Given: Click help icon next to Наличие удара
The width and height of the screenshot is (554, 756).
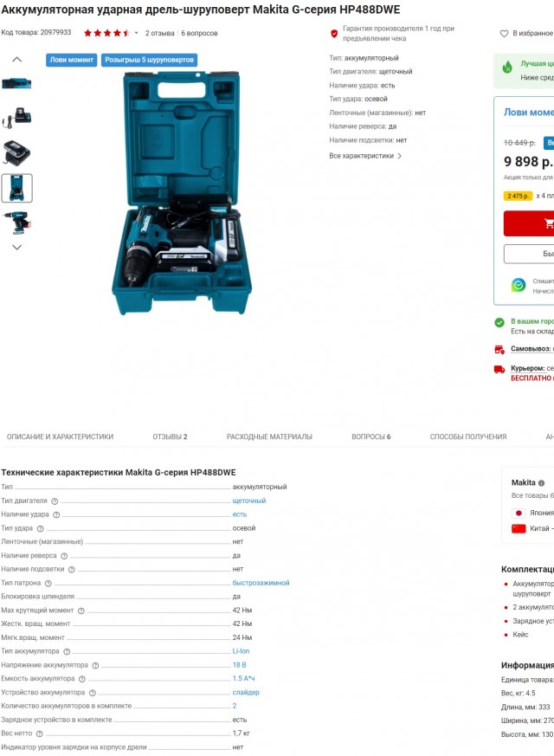Looking at the screenshot, I should pyautogui.click(x=56, y=515).
